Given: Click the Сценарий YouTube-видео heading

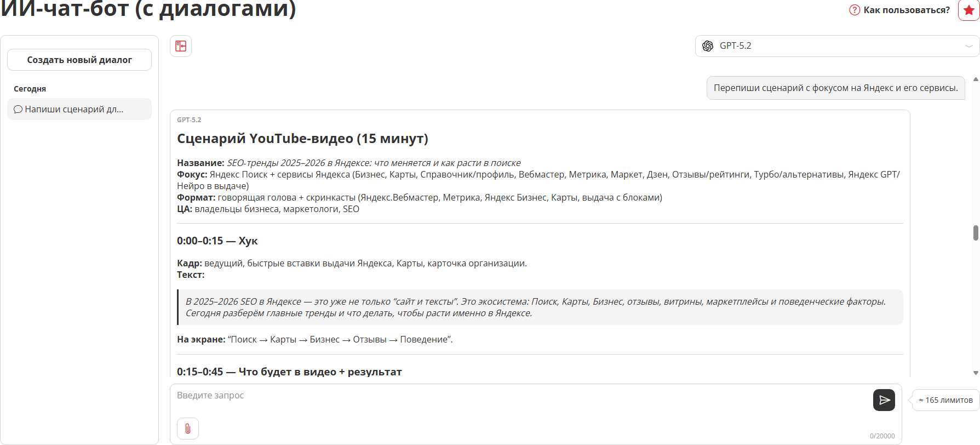Looking at the screenshot, I should [x=302, y=139].
